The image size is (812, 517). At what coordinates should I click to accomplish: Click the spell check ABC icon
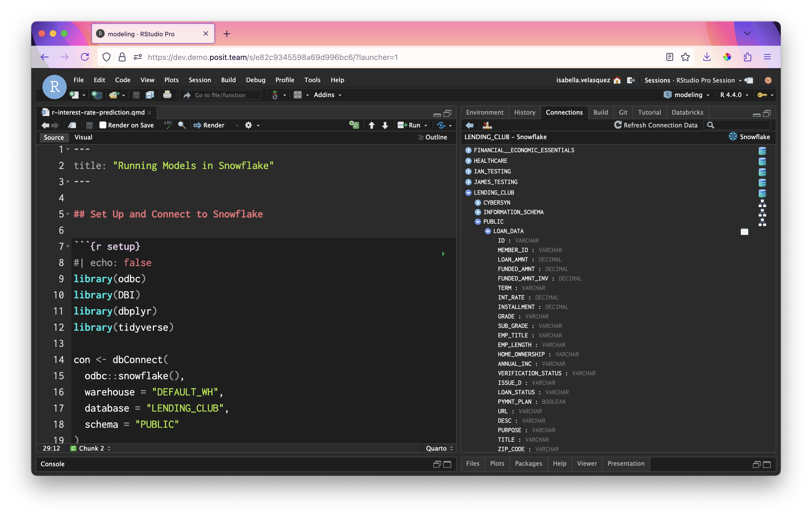[x=168, y=125]
